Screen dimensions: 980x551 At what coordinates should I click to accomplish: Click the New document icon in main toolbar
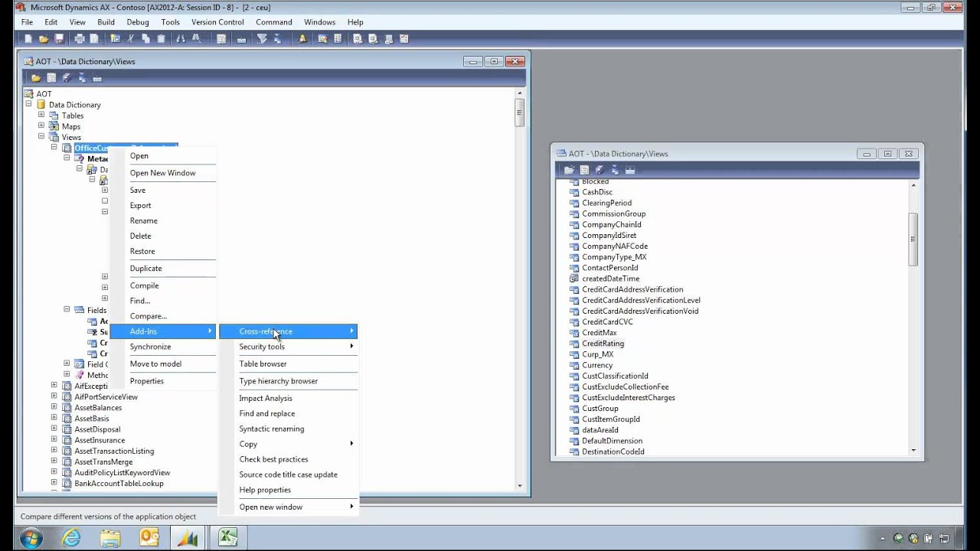pos(28,39)
